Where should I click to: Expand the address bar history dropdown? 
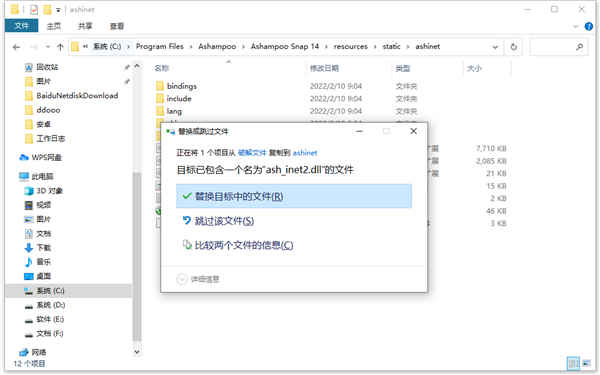click(x=495, y=47)
